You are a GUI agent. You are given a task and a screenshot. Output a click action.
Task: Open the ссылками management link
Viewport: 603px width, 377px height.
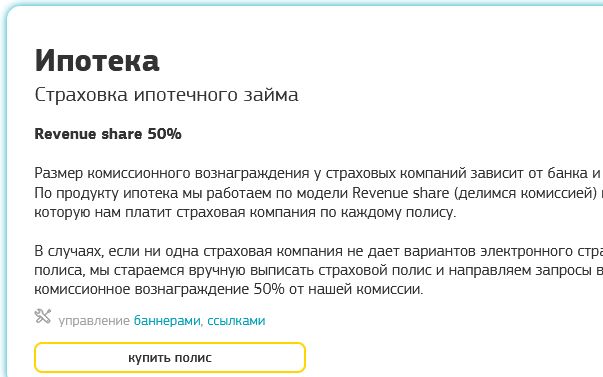point(236,321)
